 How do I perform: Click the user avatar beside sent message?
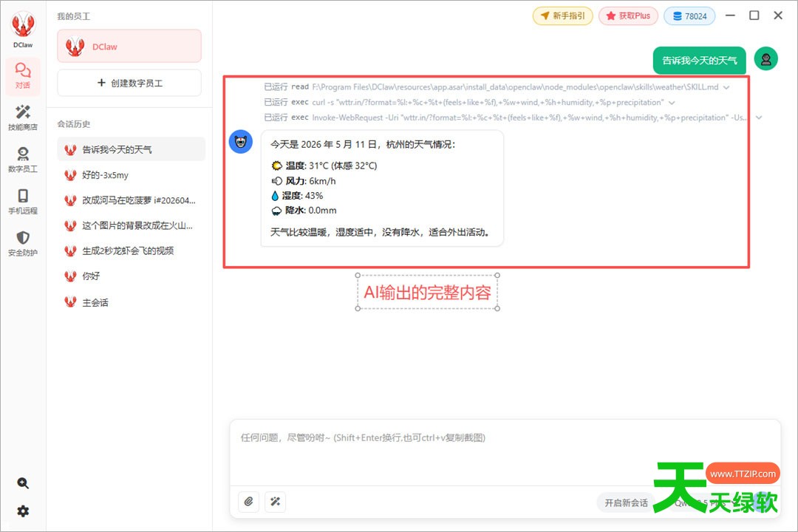click(x=766, y=59)
